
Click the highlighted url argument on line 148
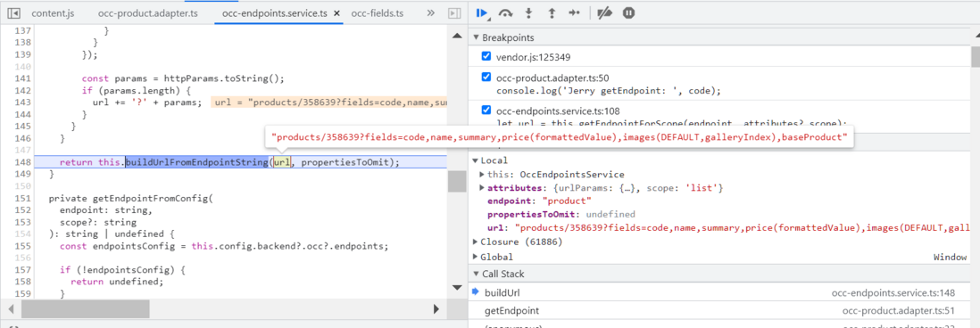(282, 162)
